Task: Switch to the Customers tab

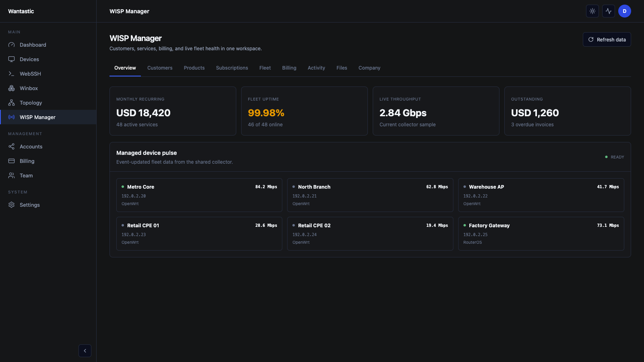Action: [x=160, y=68]
